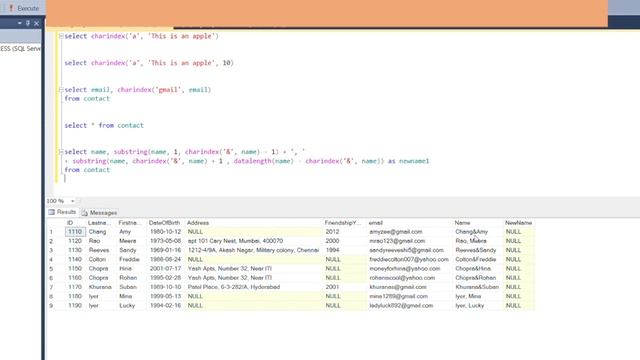The image size is (640, 360).
Task: Select the Patel Place Hyderabad address cell
Action: pyautogui.click(x=253, y=287)
